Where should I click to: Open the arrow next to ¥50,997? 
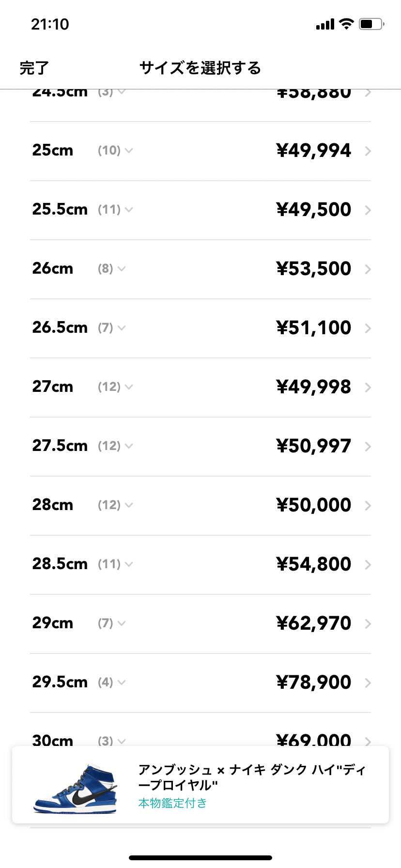point(368,447)
